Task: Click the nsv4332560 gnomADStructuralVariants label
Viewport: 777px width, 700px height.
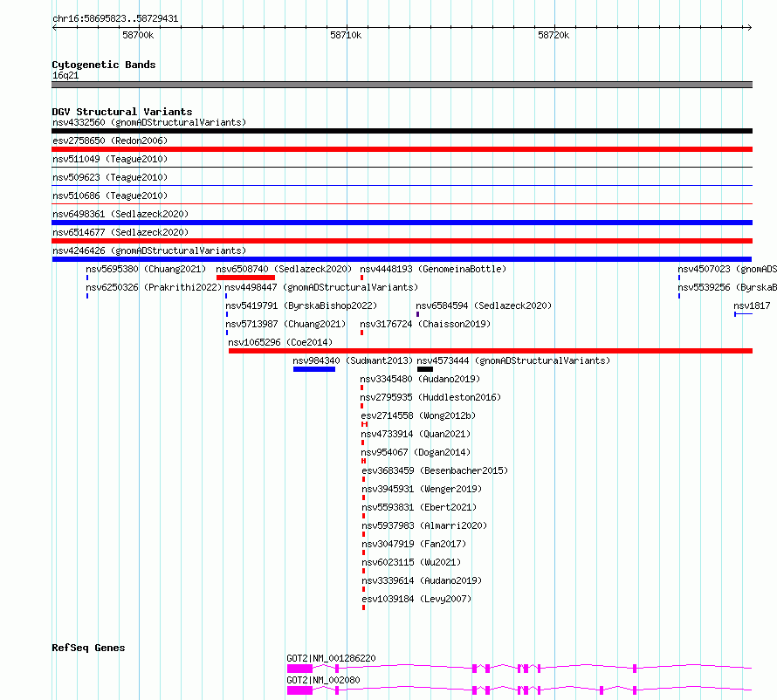Action: click(149, 122)
